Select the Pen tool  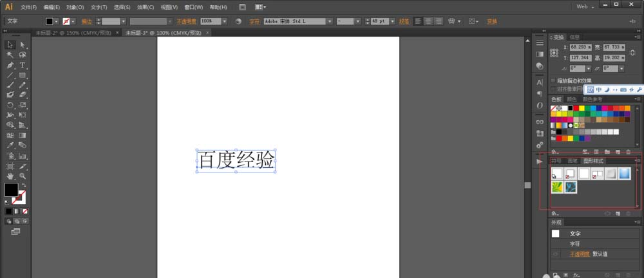(11, 65)
